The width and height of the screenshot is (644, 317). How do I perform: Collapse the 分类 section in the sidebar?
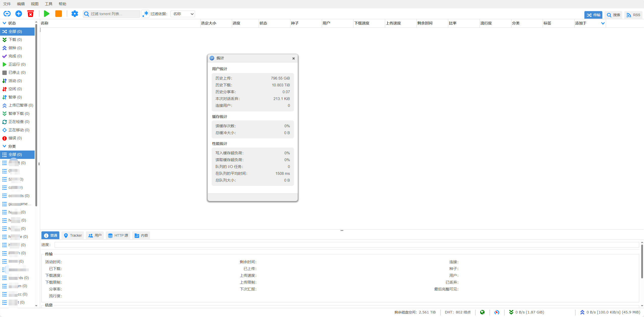click(x=5, y=146)
